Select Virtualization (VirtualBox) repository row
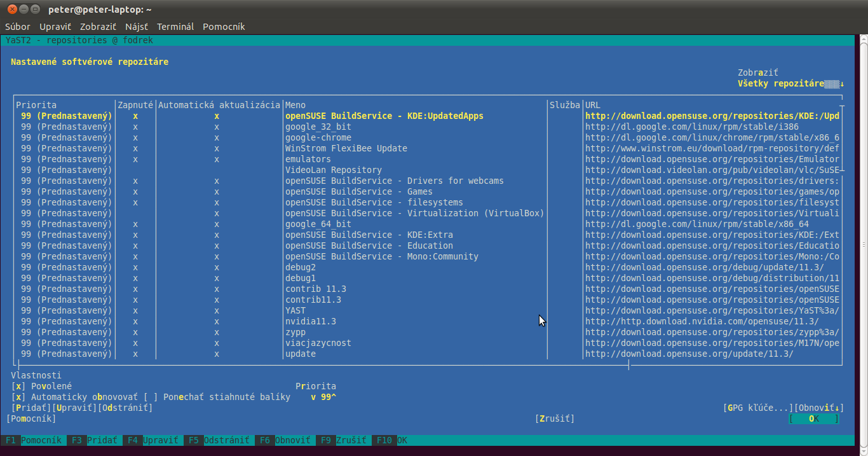This screenshot has width=868, height=456. [428, 213]
